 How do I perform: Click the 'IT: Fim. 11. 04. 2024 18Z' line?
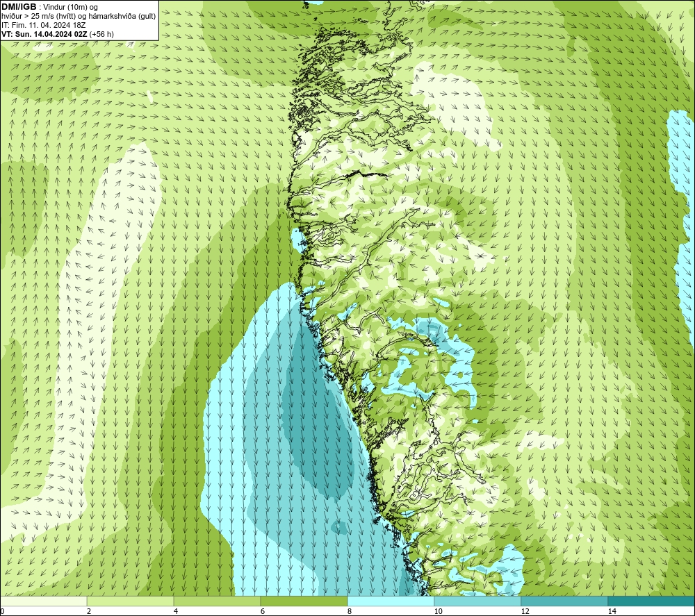(43, 25)
